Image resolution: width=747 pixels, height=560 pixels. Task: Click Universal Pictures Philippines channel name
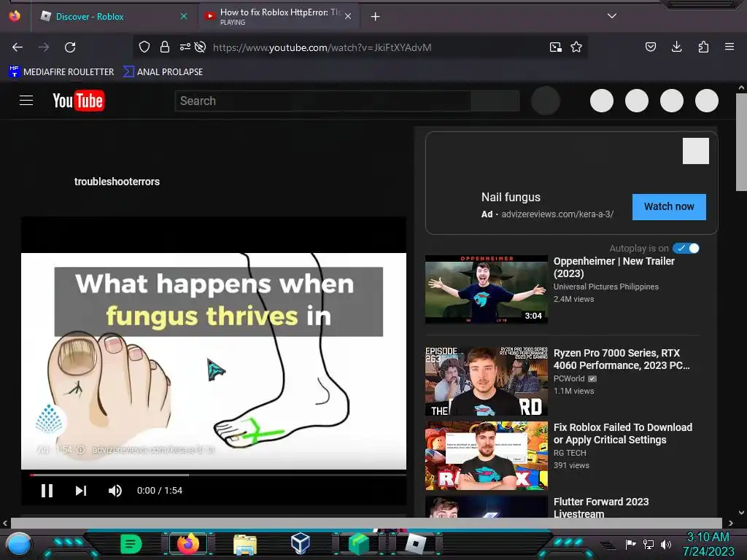click(606, 287)
